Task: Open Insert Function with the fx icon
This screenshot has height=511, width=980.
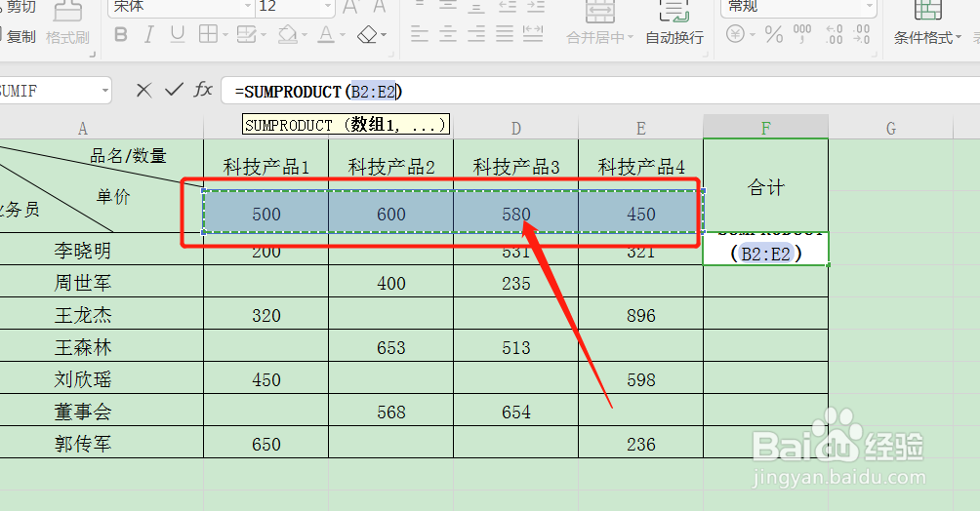Action: click(x=203, y=90)
